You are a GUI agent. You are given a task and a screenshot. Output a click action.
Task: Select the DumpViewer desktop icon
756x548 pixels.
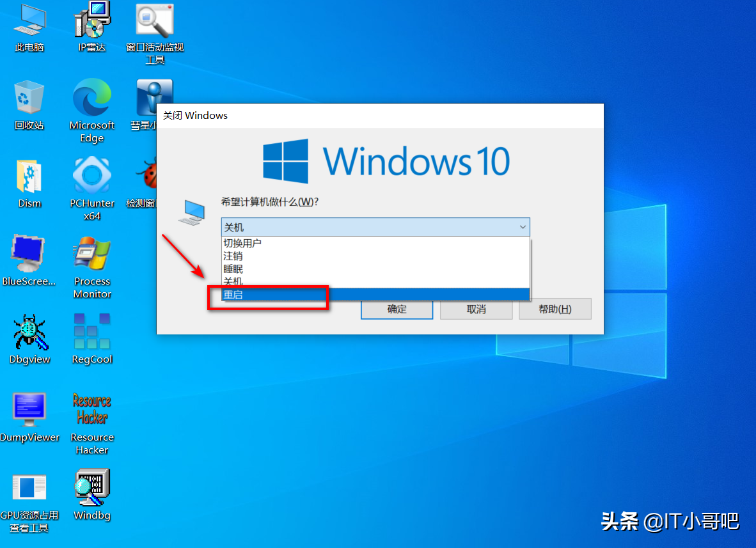(x=29, y=418)
